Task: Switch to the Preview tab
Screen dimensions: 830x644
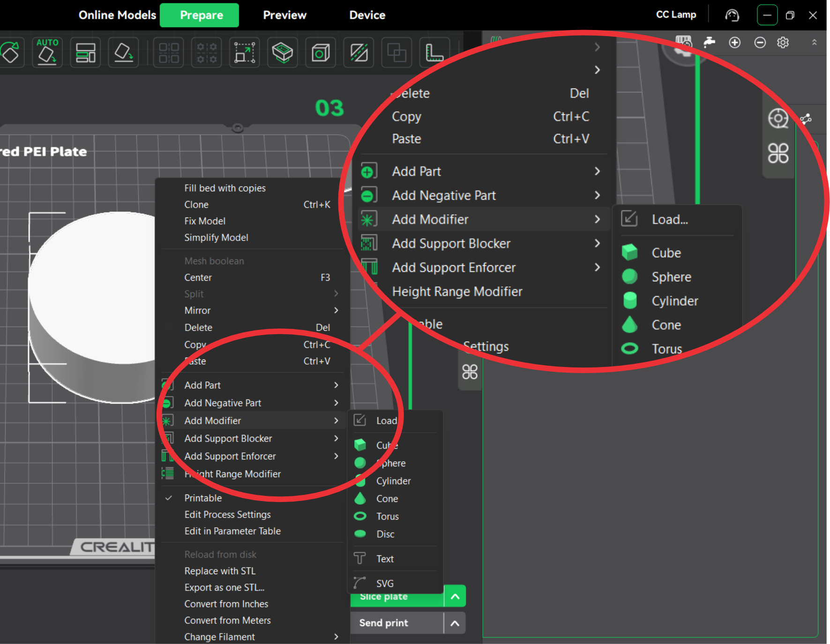Action: click(x=285, y=15)
